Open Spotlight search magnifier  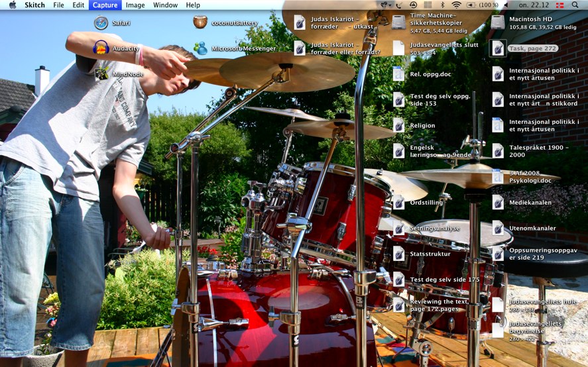coord(575,5)
